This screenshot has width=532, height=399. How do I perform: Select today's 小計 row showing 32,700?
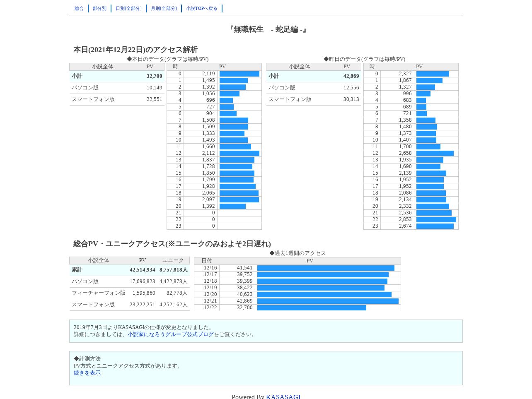click(117, 76)
